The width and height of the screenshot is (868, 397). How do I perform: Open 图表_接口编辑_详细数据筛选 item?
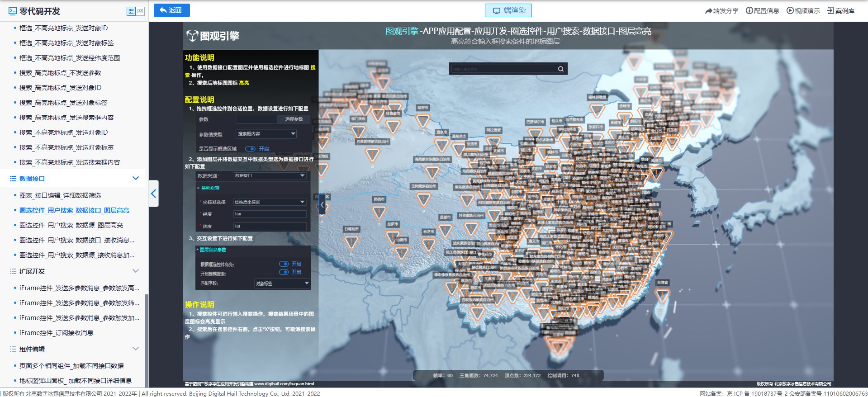pos(60,195)
